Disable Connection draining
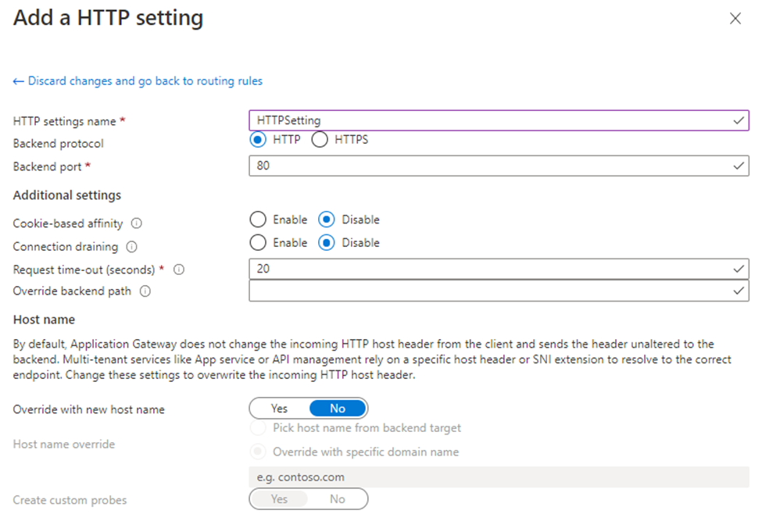Image resolution: width=762 pixels, height=532 pixels. click(327, 242)
